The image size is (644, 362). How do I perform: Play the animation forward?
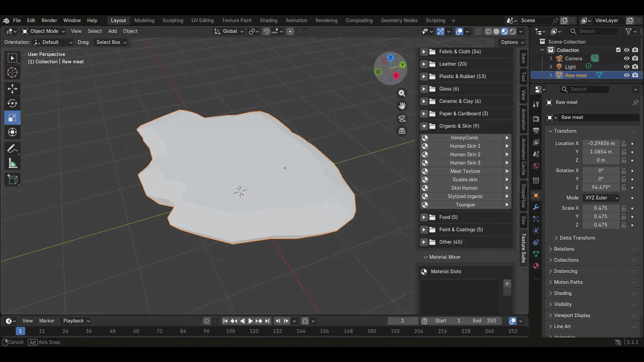(x=251, y=321)
